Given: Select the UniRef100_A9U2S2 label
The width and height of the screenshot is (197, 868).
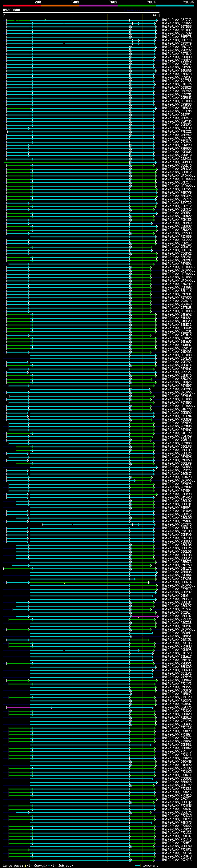Looking at the screenshot, I should tap(177, 50).
